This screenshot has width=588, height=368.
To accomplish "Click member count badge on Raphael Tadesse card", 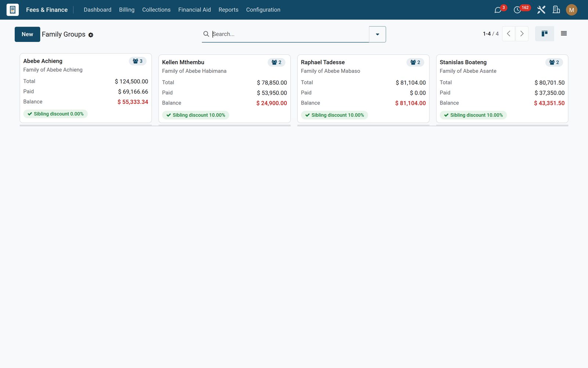I will (415, 62).
